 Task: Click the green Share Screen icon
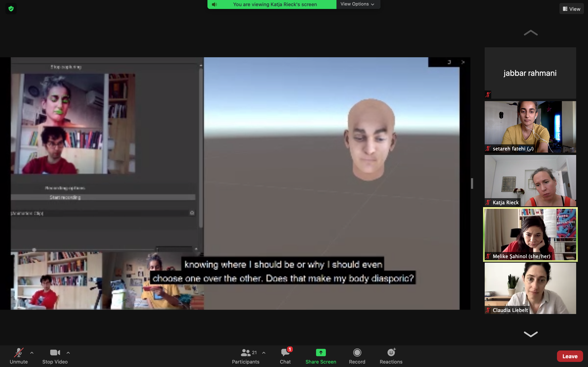tap(321, 353)
